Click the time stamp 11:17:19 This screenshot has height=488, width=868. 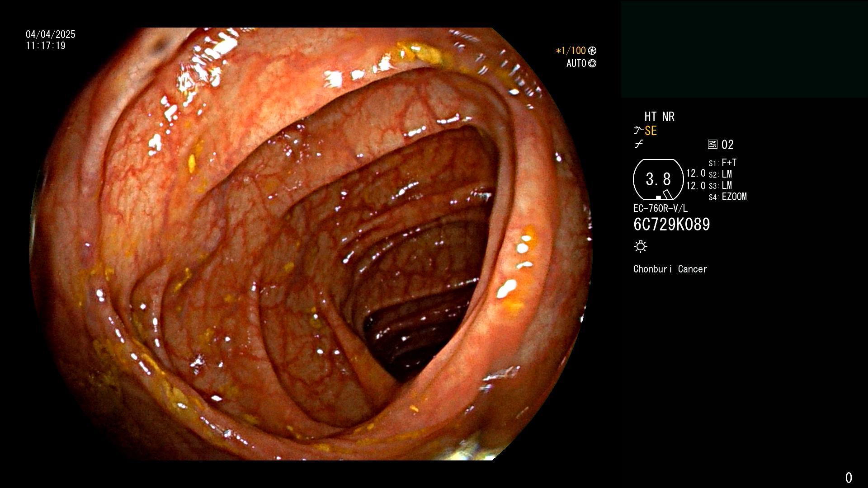tap(46, 46)
